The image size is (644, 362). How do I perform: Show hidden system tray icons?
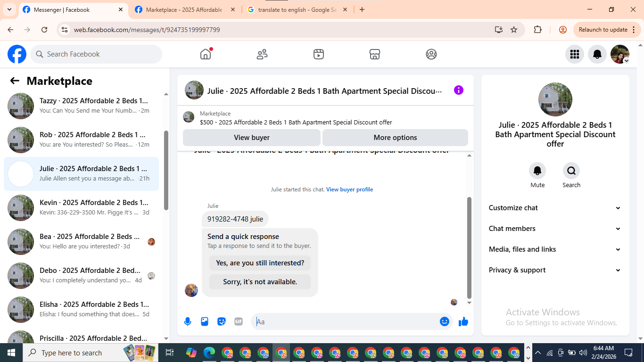537,353
